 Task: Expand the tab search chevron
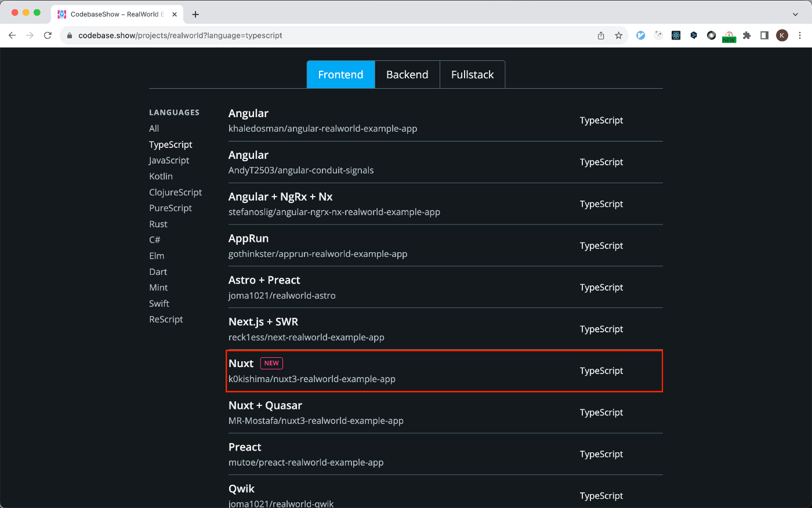point(795,14)
